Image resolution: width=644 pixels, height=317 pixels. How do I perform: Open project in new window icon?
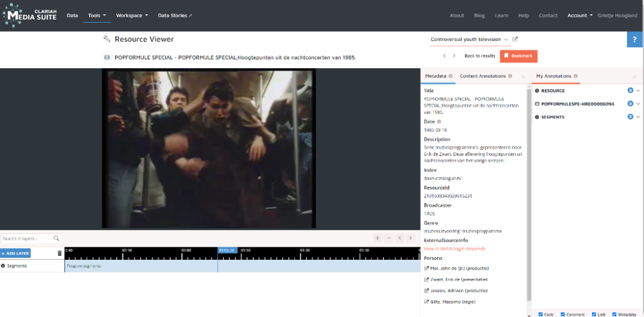click(515, 40)
